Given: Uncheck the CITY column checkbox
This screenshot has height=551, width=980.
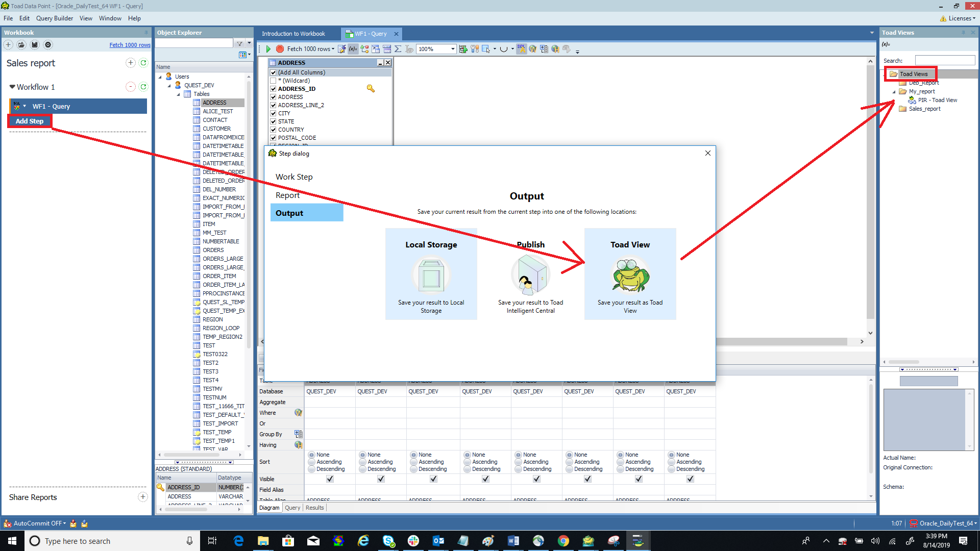Looking at the screenshot, I should (x=273, y=113).
